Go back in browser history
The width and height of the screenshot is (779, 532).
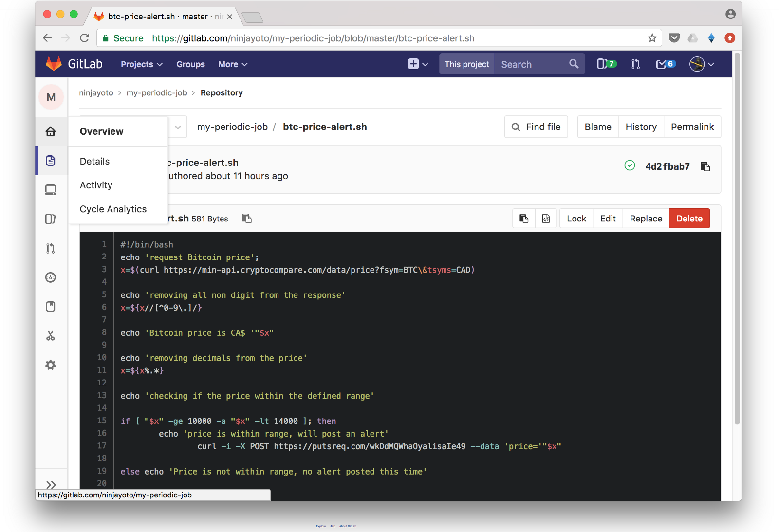(x=47, y=38)
